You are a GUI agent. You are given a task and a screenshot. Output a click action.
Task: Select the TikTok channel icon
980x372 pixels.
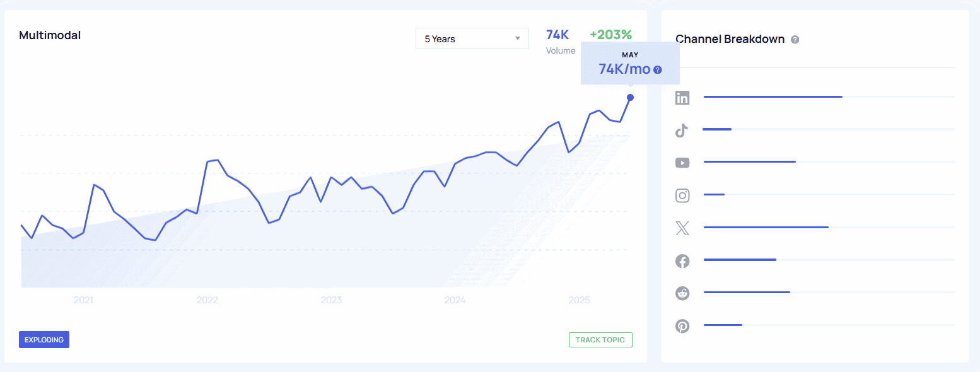click(x=682, y=130)
